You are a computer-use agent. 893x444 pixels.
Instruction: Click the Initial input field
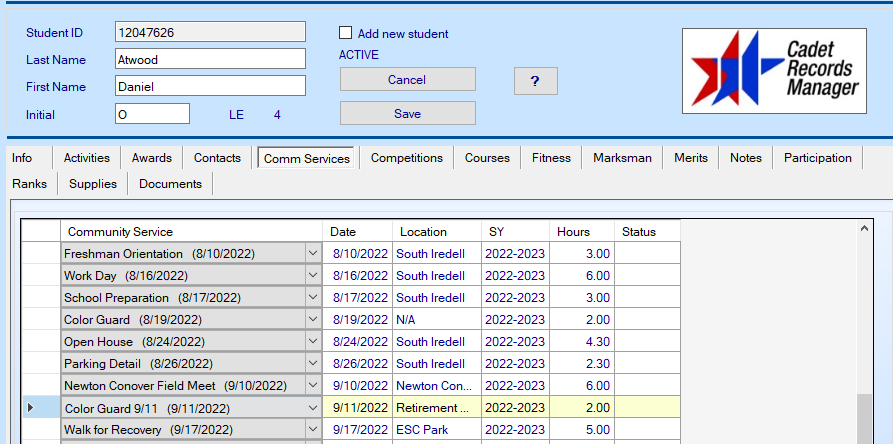[x=152, y=114]
